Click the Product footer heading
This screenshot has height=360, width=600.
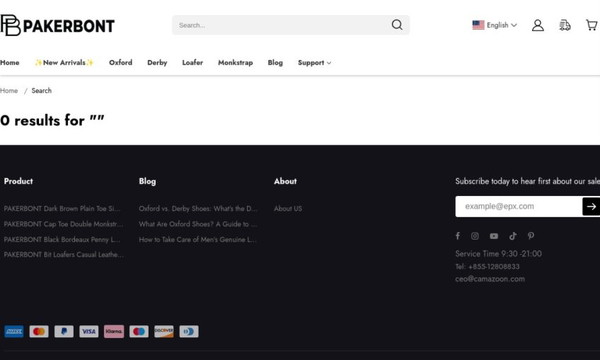(x=18, y=181)
